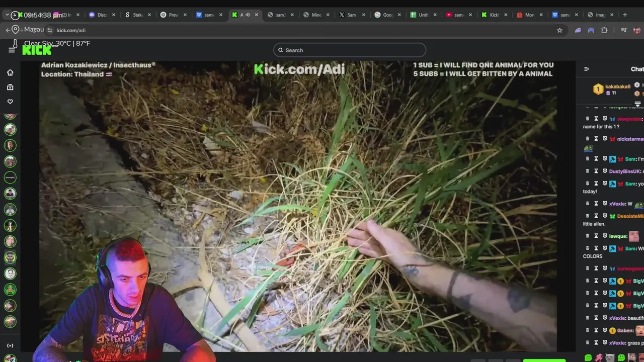Mute the active Kick tab audio
Image resolution: width=644 pixels, height=362 pixels.
(248, 15)
